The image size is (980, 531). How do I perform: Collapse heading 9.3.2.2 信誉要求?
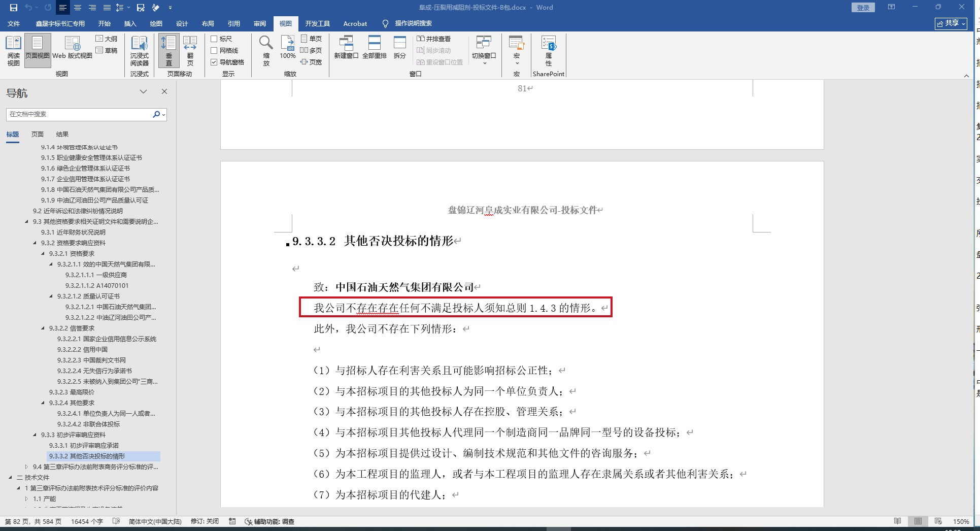pos(43,328)
